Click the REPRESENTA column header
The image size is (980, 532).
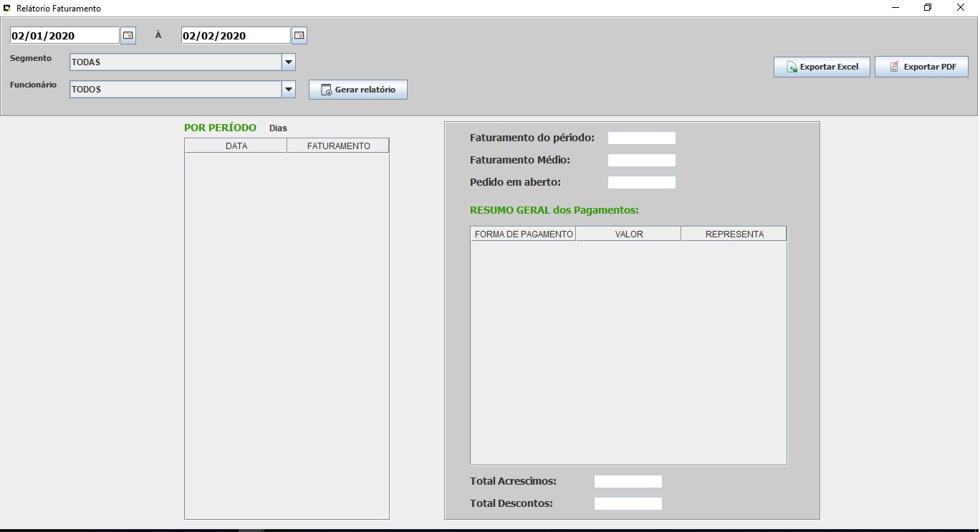pyautogui.click(x=734, y=234)
